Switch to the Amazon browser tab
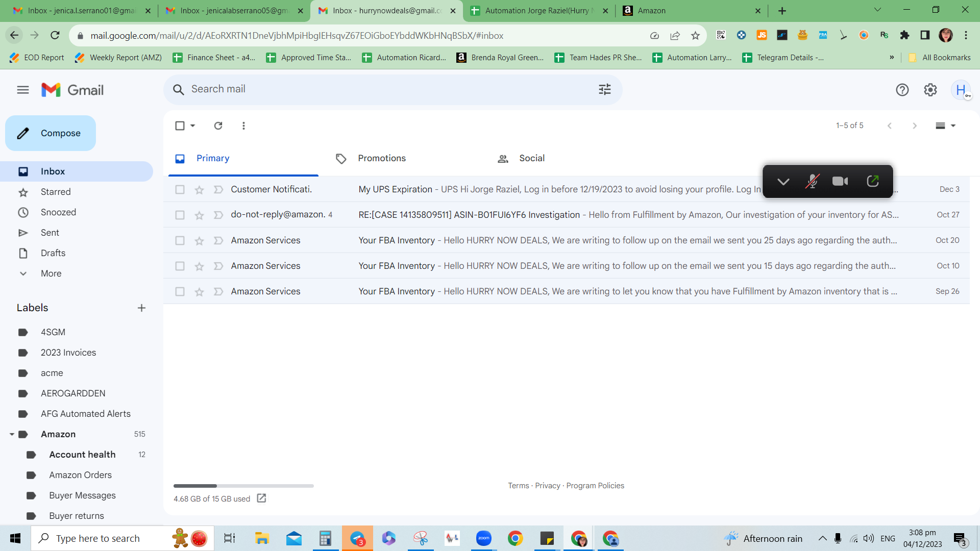 click(691, 11)
